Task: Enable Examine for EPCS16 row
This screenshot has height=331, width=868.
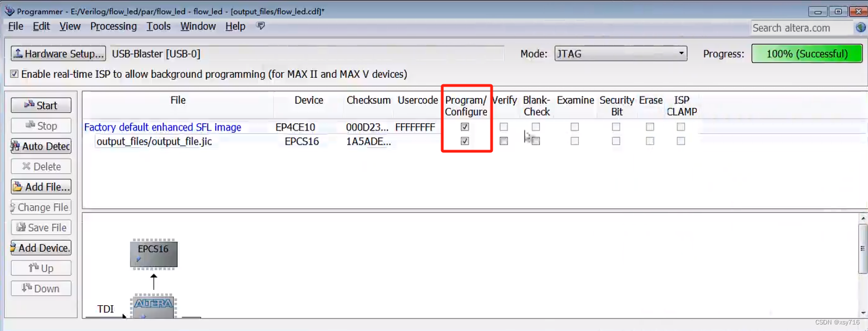Action: (574, 141)
